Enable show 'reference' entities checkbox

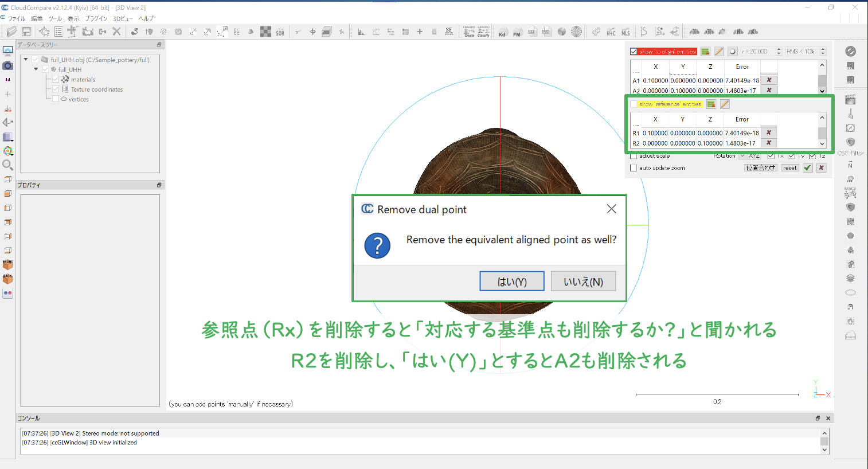(634, 104)
